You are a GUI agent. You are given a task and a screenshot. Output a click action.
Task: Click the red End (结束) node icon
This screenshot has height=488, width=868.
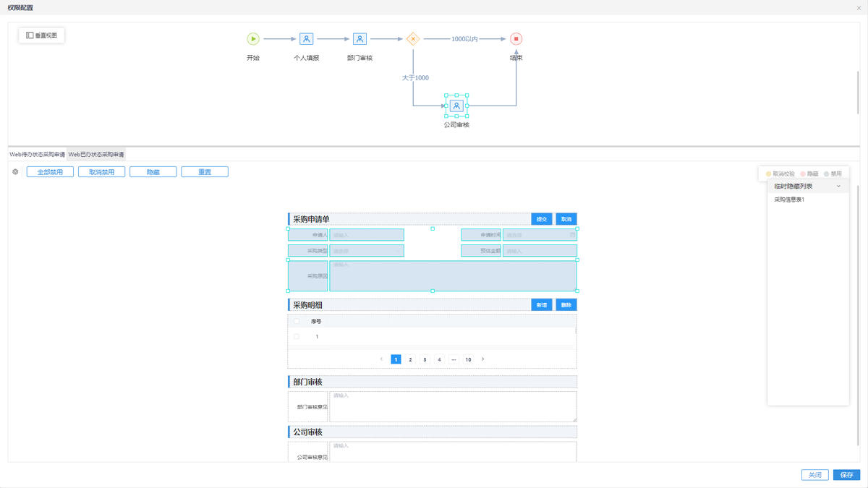pyautogui.click(x=516, y=39)
